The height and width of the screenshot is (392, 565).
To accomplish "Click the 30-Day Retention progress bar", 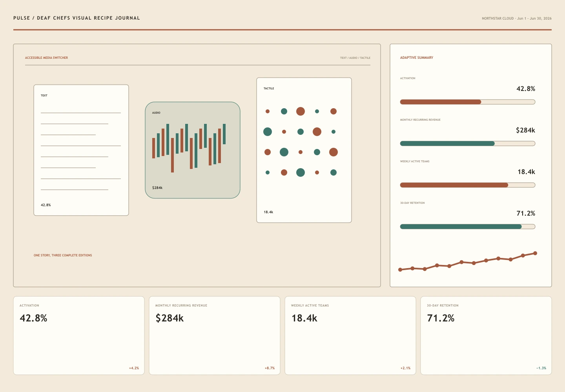I will coord(468,227).
